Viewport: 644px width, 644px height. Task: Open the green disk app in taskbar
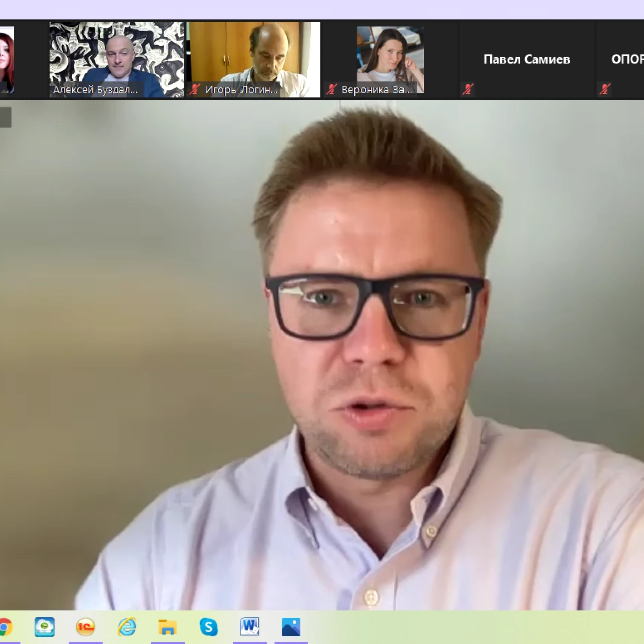click(44, 627)
